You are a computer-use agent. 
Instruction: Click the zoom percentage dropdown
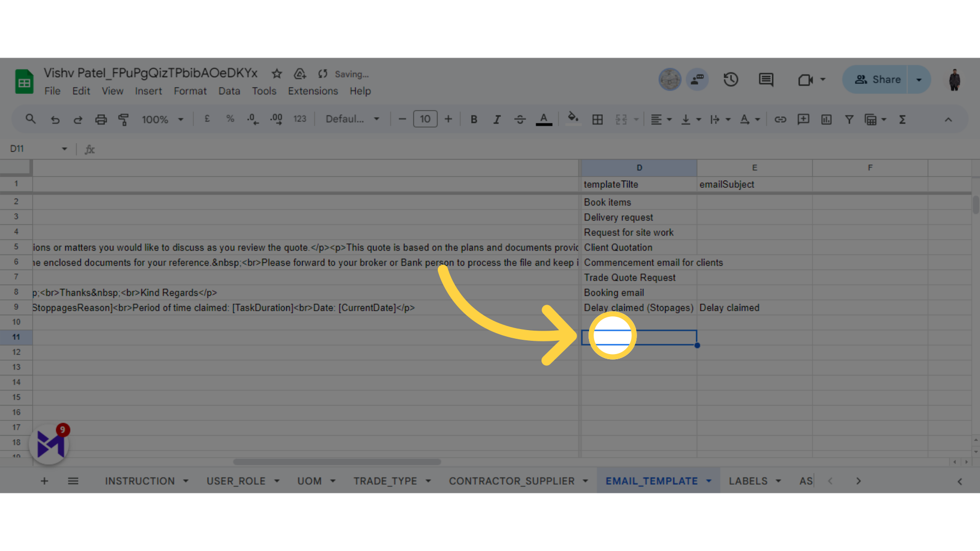pyautogui.click(x=161, y=119)
